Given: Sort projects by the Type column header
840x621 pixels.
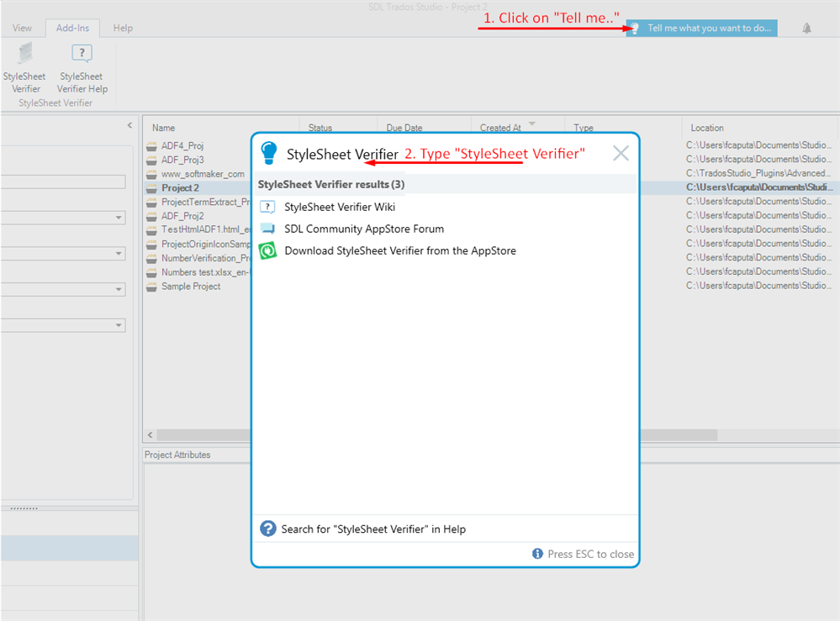Looking at the screenshot, I should (x=584, y=128).
